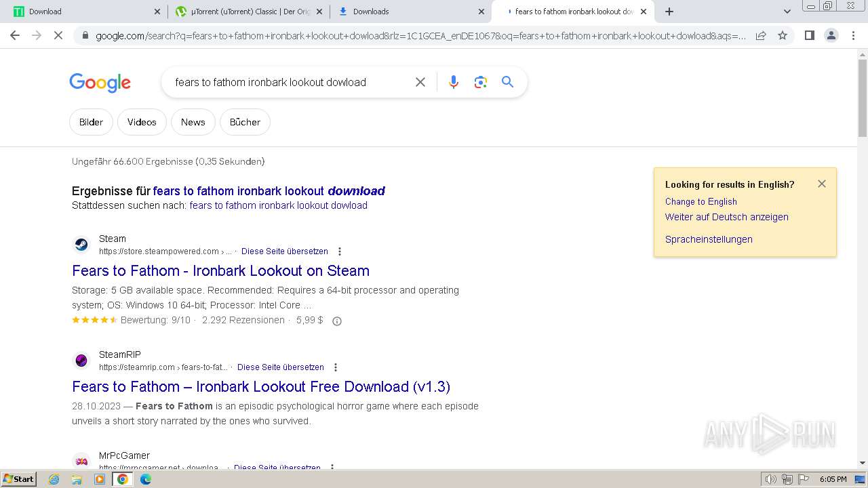The height and width of the screenshot is (488, 868).
Task: Expand the tab search dropdown arrow
Action: (x=787, y=12)
